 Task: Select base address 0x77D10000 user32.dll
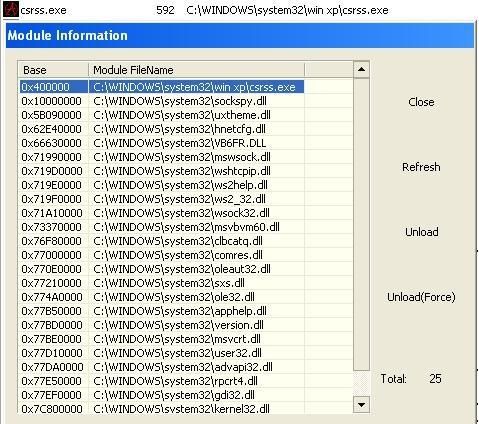[186, 353]
